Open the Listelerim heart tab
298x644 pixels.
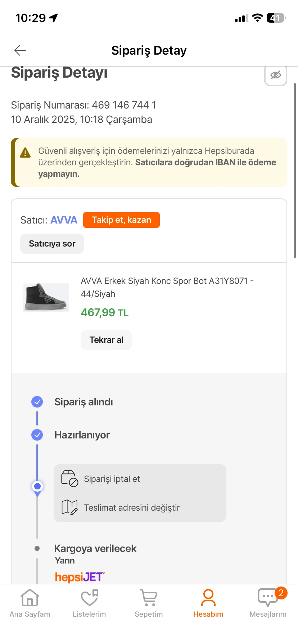click(x=89, y=604)
